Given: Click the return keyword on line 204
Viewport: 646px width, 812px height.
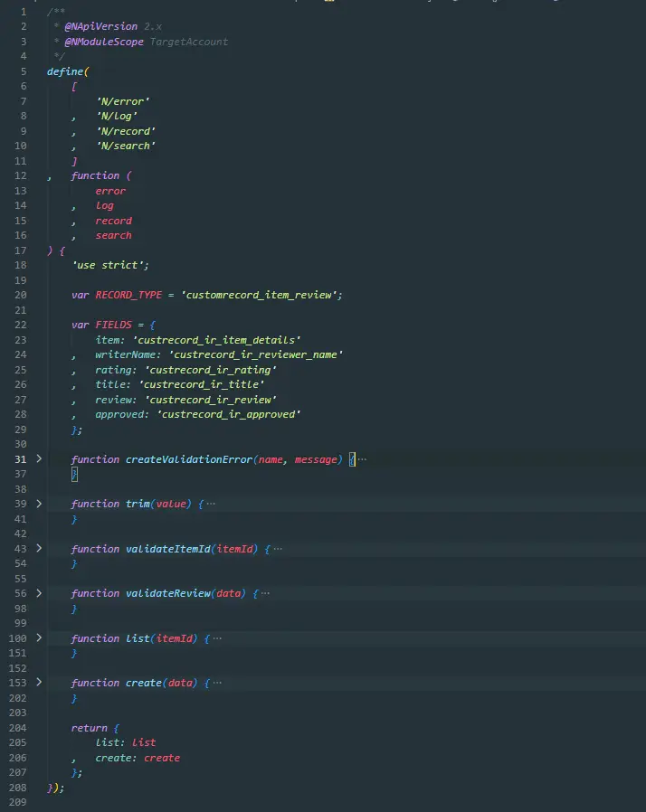Looking at the screenshot, I should point(89,728).
